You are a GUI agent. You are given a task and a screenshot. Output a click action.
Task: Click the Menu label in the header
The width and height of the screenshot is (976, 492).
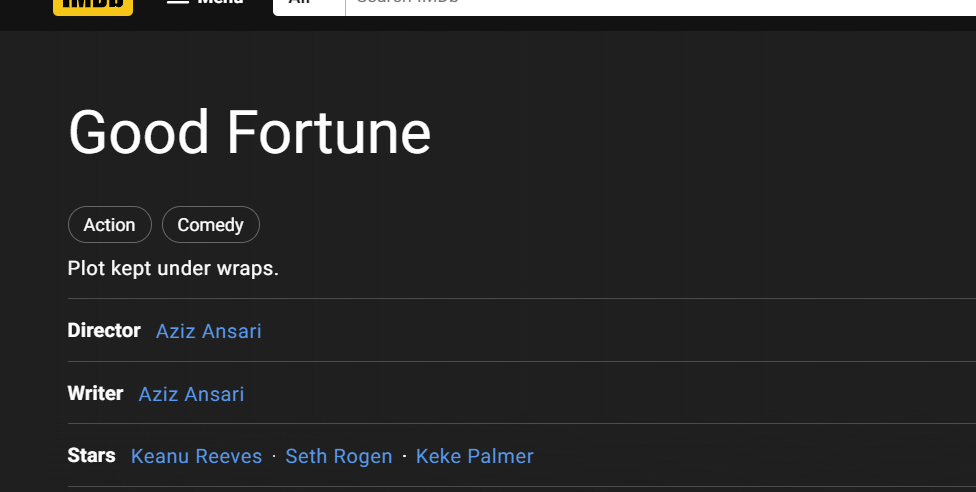click(220, 3)
